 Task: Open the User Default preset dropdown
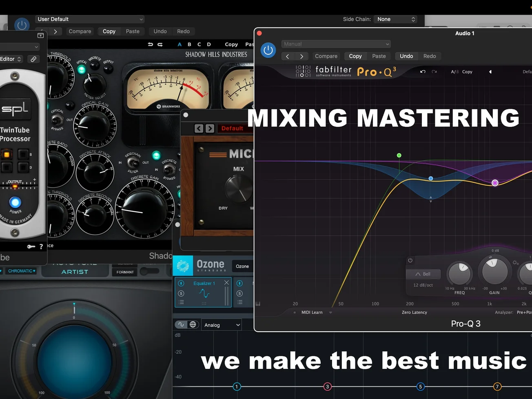click(x=90, y=19)
